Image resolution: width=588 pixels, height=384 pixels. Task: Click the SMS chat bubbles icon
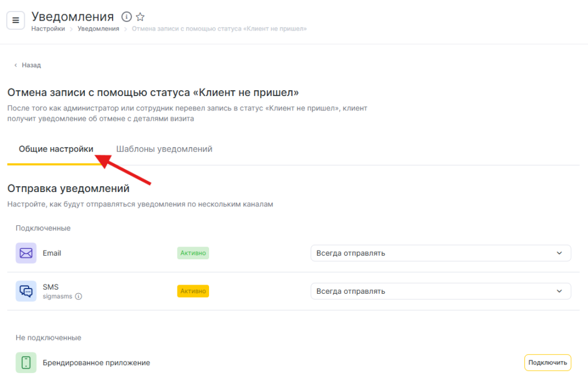click(26, 291)
